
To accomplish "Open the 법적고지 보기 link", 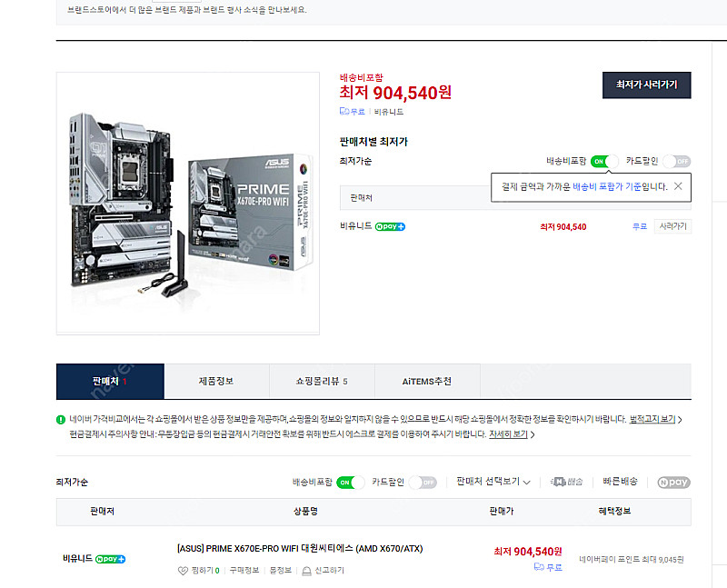I will coord(652,419).
